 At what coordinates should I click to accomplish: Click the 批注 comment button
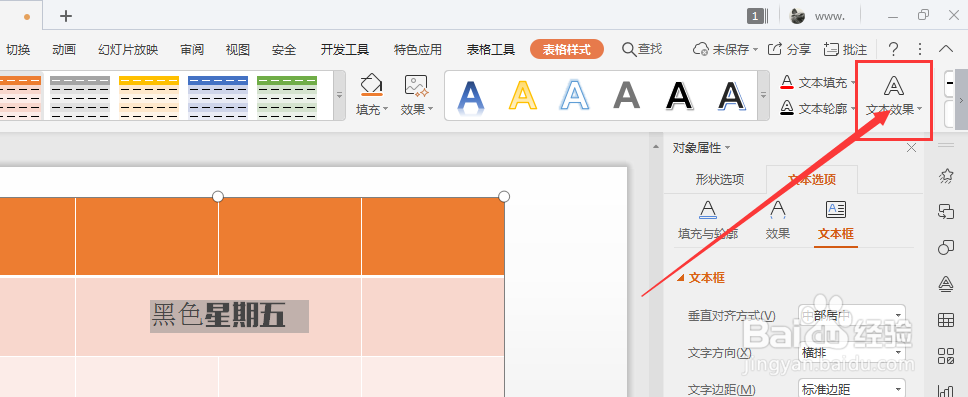tap(845, 49)
